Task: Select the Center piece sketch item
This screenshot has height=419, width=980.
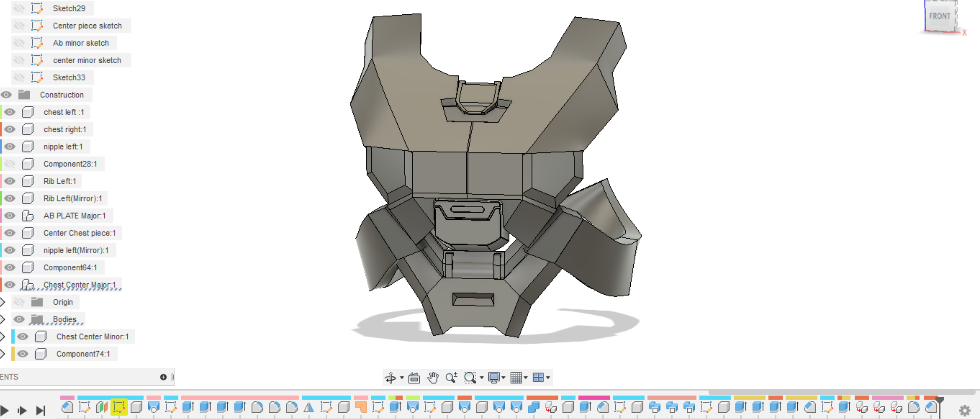Action: pyautogui.click(x=87, y=26)
